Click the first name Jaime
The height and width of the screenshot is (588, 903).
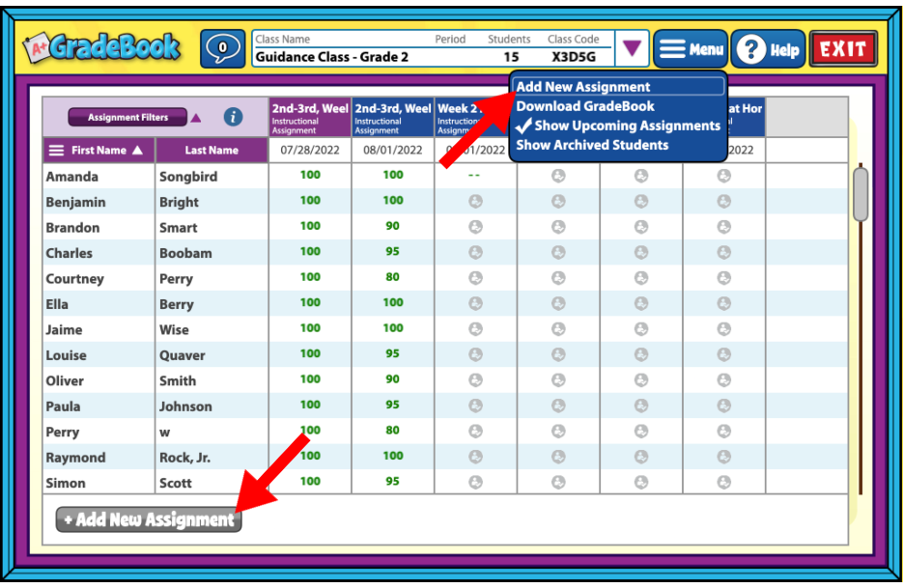point(64,330)
